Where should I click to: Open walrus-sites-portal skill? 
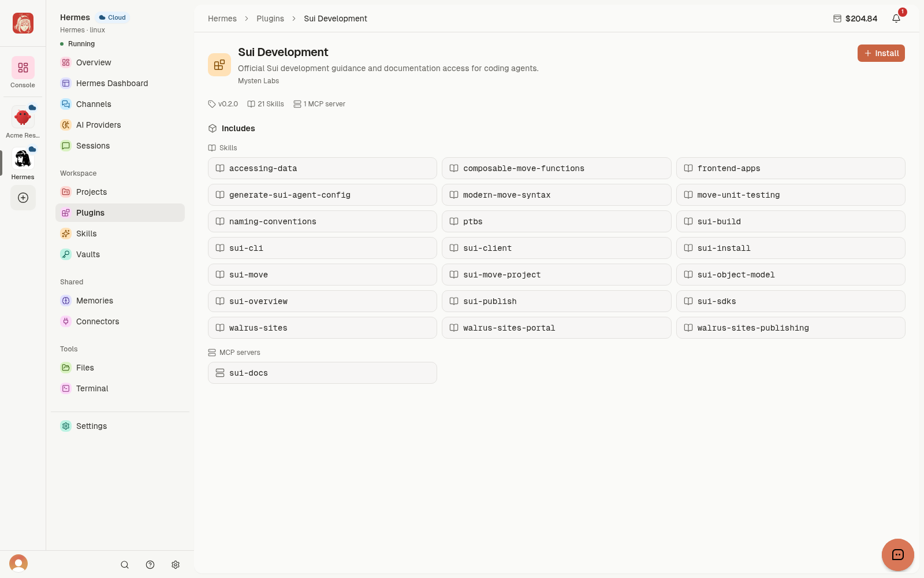[x=556, y=328]
